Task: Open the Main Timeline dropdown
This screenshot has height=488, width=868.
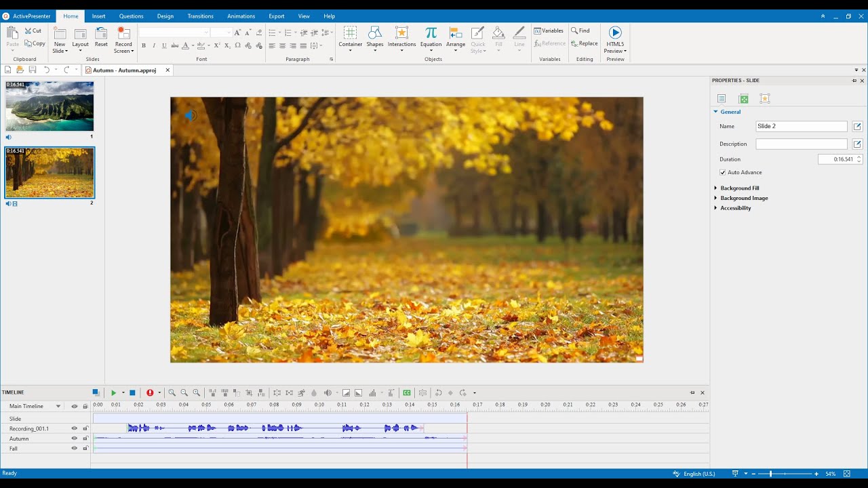Action: 58,407
